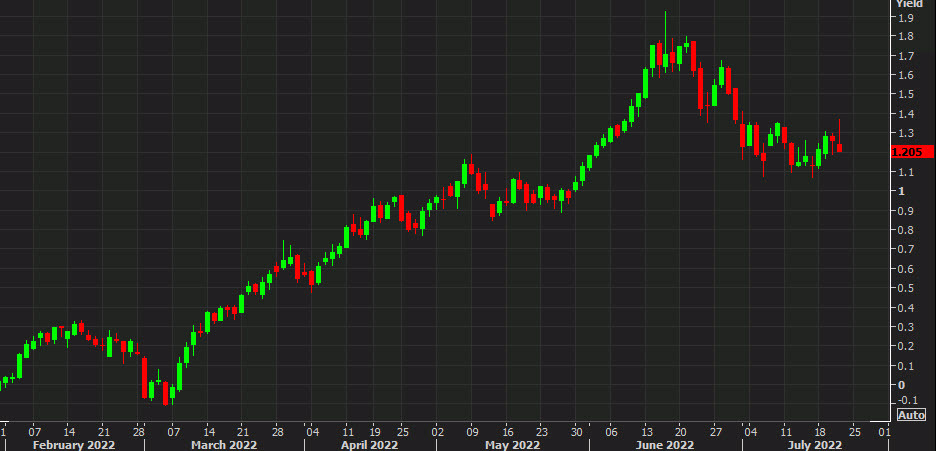Click the 1.4 yield axis value
This screenshot has width=936, height=451.
coord(906,114)
